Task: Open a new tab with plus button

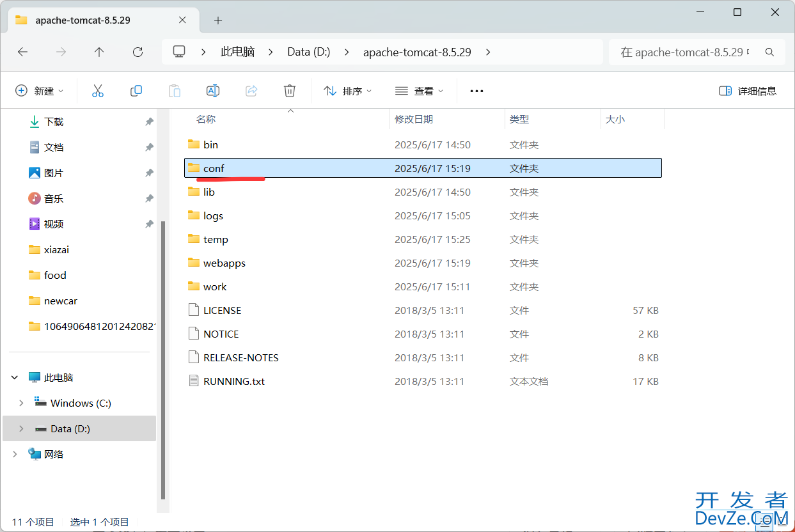Action: click(218, 20)
